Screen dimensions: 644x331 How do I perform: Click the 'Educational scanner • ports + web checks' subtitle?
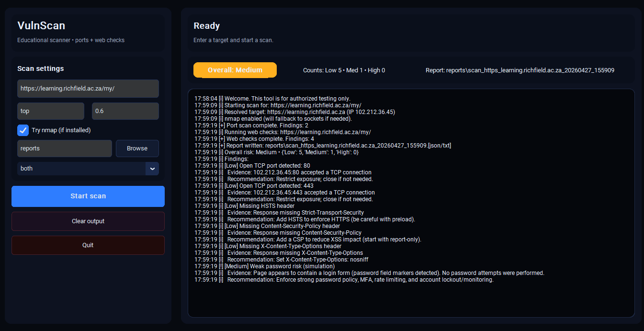click(71, 40)
